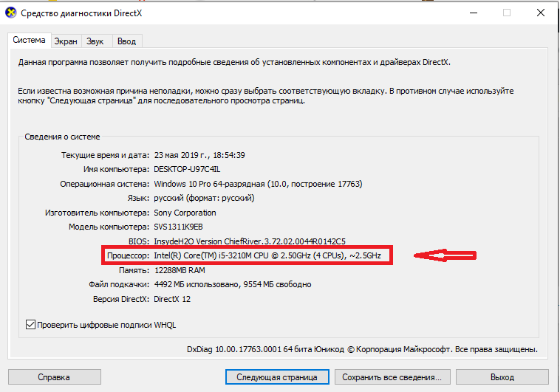The height and width of the screenshot is (392, 560).
Task: Click the DxDiag 10.00.17763.0001 version footer
Action: click(362, 349)
